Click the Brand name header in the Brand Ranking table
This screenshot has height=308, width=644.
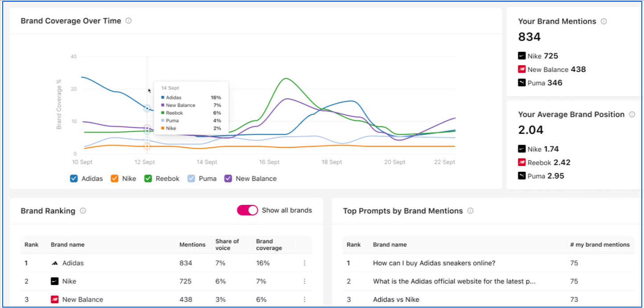[68, 245]
